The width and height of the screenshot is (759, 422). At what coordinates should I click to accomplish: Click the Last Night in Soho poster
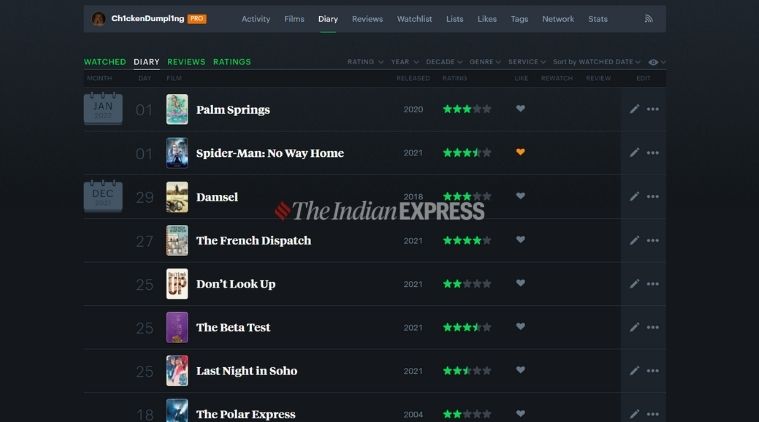click(x=177, y=371)
